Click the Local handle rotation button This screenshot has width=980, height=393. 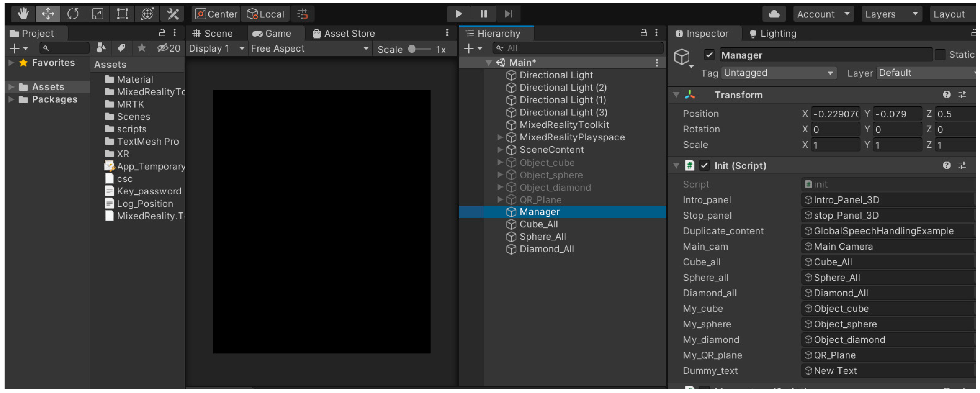point(266,14)
